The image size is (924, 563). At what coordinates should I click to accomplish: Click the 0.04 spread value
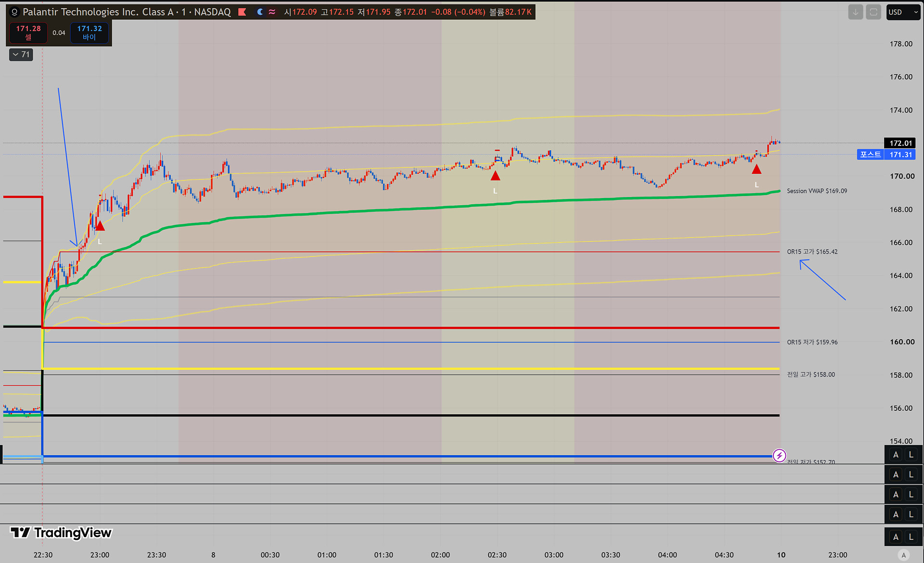click(x=59, y=33)
